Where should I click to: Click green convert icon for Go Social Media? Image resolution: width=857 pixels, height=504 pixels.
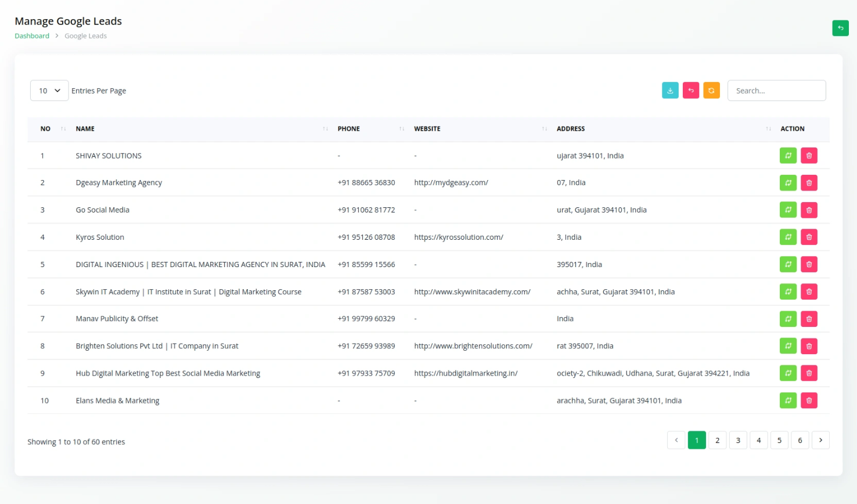coord(788,210)
